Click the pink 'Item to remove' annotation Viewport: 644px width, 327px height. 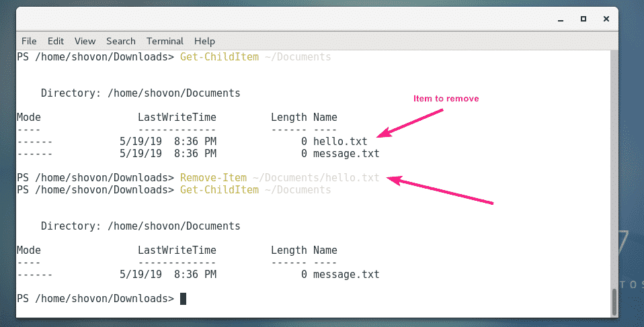coord(446,99)
